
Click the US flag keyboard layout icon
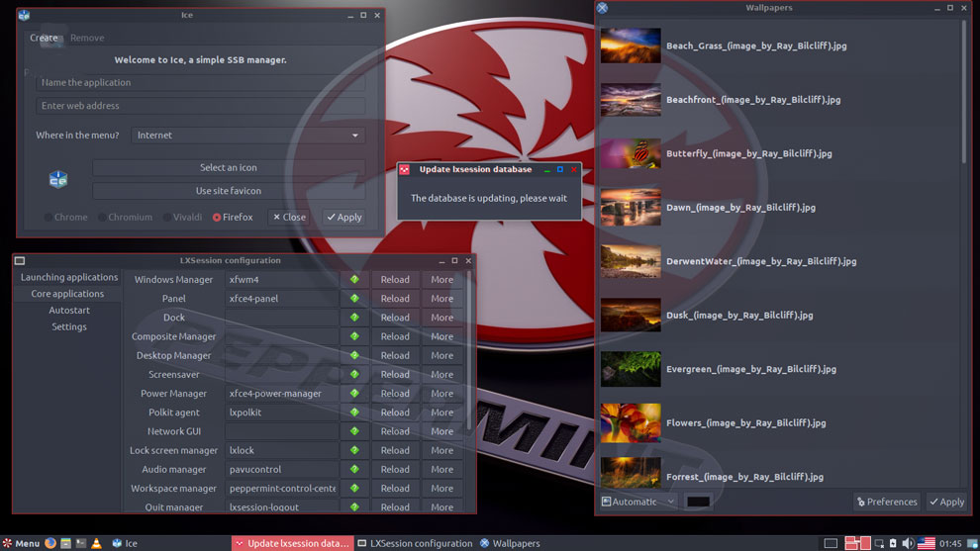[927, 543]
